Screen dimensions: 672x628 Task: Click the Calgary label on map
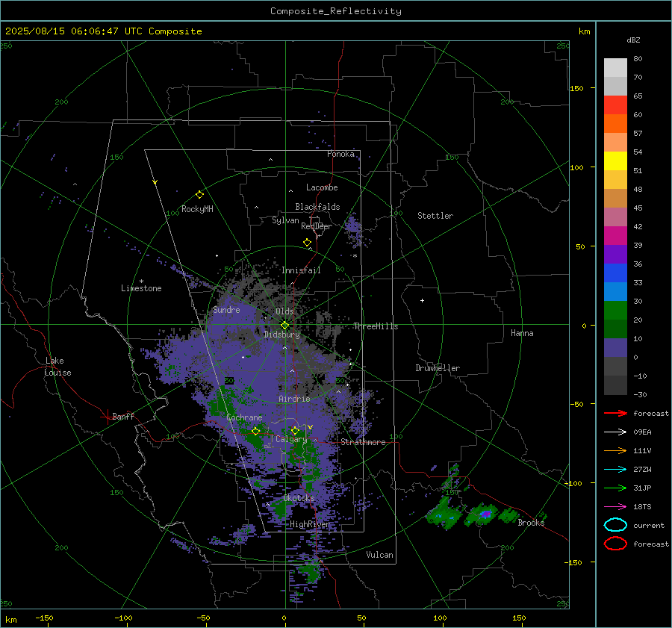tap(291, 439)
